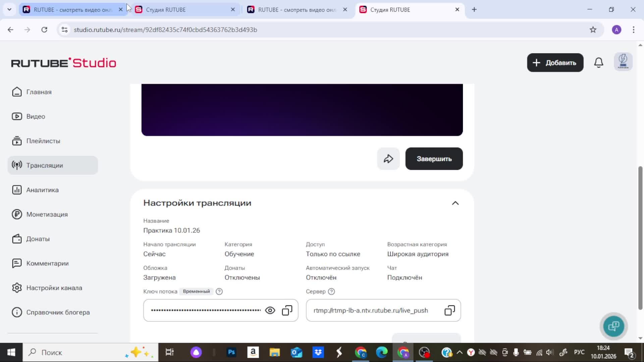The image size is (644, 362).
Task: Collapse the Настройки трансляции section
Action: (455, 203)
